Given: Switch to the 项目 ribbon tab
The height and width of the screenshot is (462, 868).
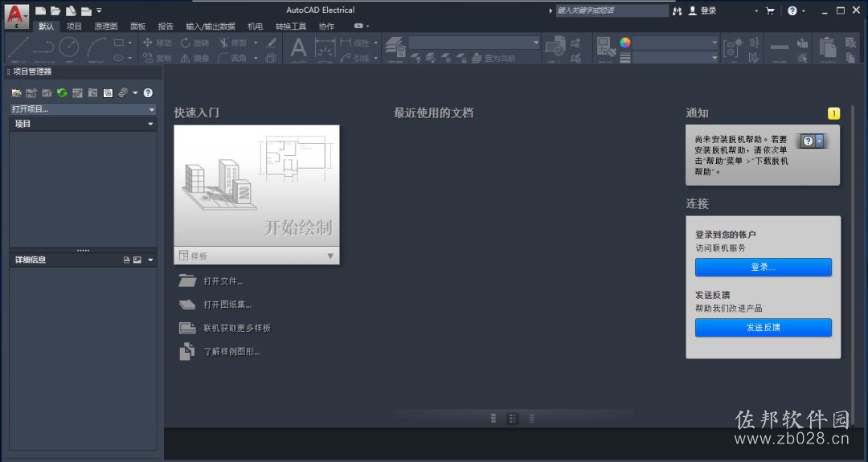Looking at the screenshot, I should click(74, 26).
